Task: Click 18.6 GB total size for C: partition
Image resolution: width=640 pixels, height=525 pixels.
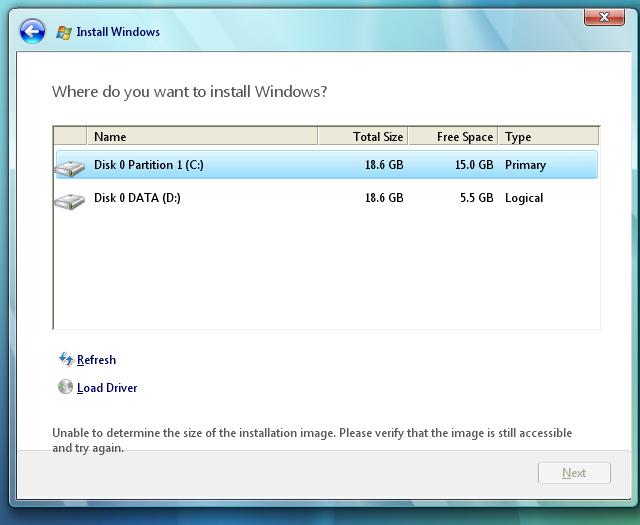Action: point(384,165)
